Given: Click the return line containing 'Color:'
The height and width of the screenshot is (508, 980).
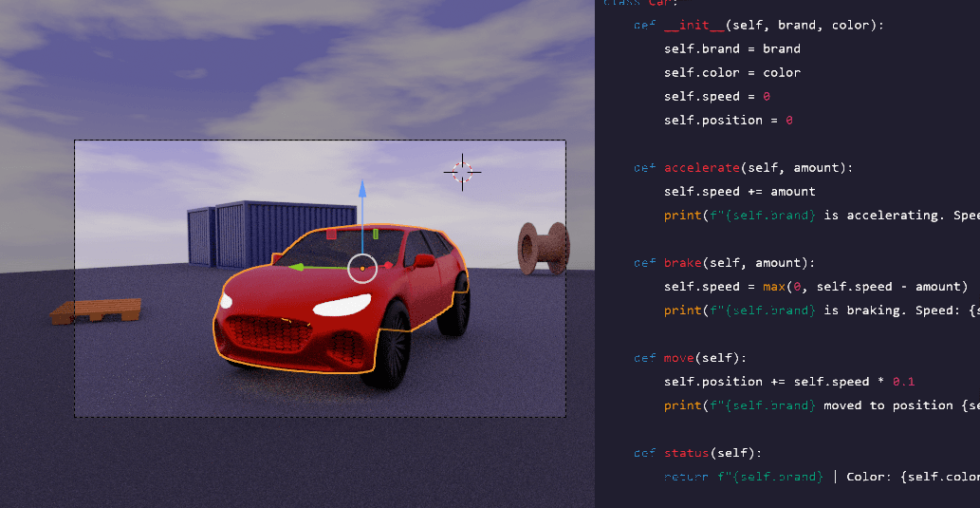Looking at the screenshot, I should (x=822, y=477).
